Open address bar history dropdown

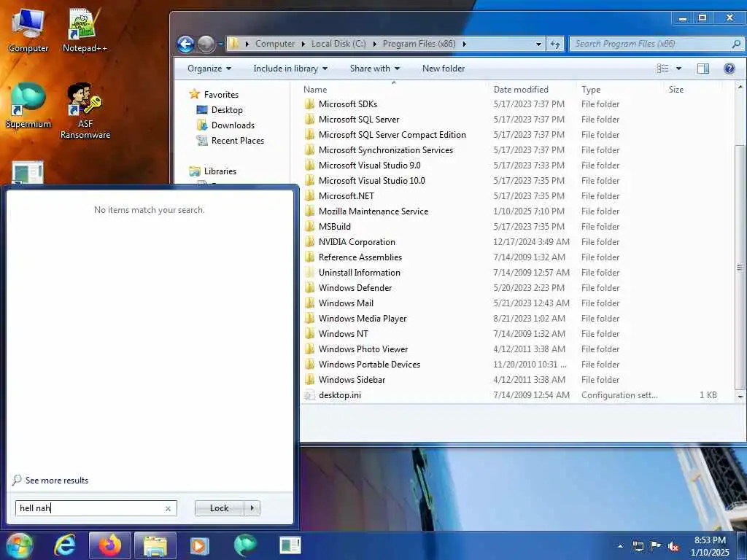click(x=538, y=44)
